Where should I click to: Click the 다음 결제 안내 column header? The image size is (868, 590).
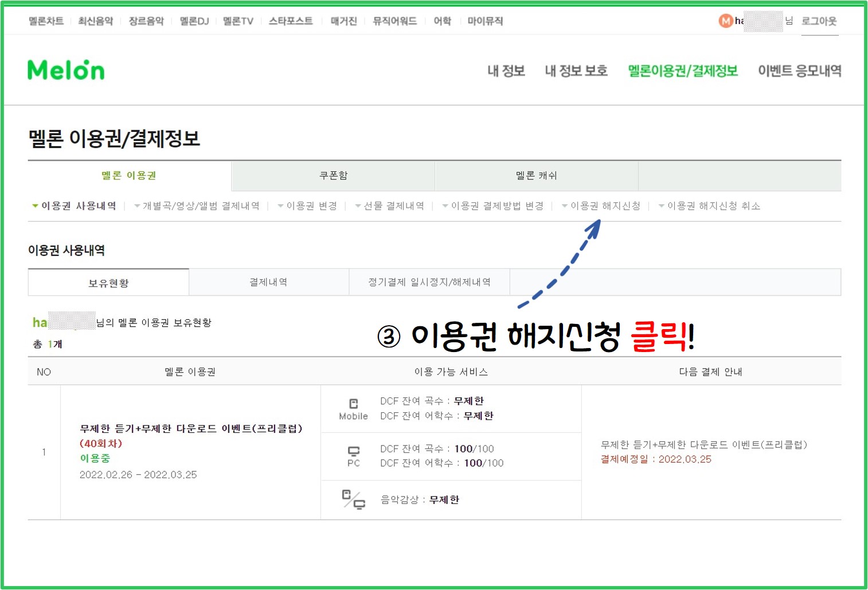[711, 372]
